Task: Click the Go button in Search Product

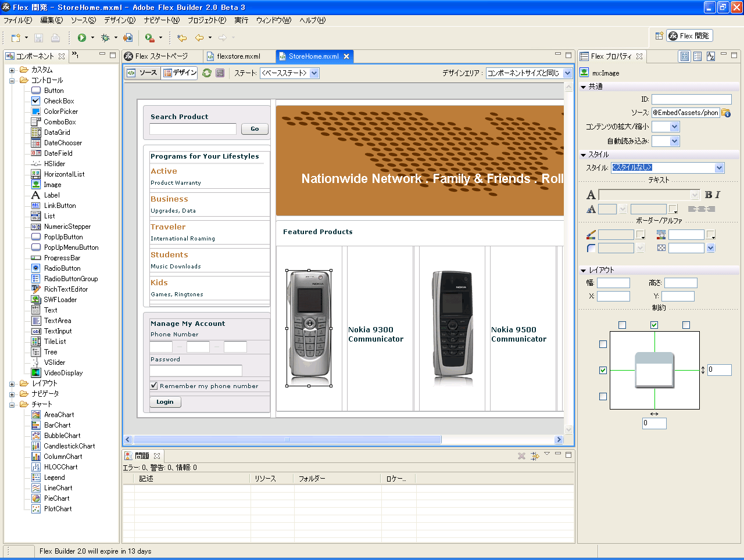Action: point(255,129)
